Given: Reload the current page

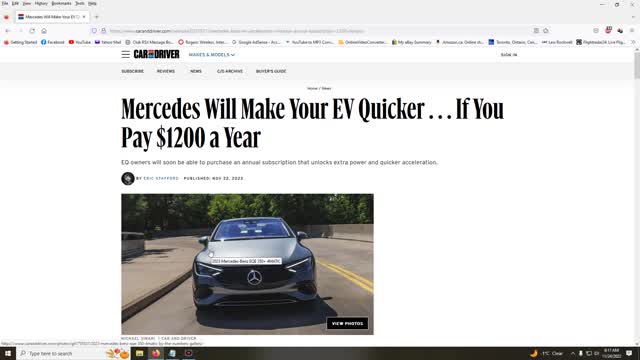Looking at the screenshot, I should 32,31.
